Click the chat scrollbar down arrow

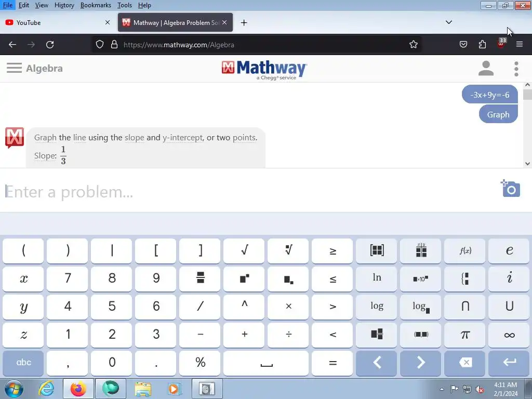[x=527, y=164]
